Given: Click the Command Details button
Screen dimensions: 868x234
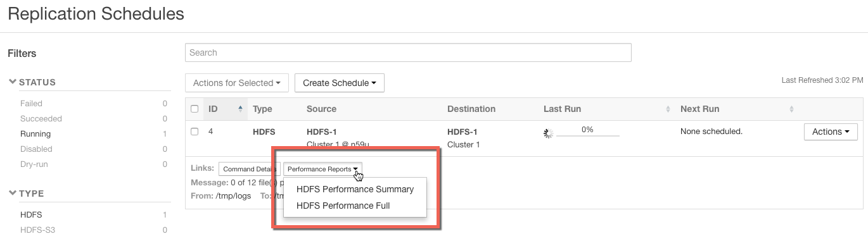Looking at the screenshot, I should click(x=249, y=169).
